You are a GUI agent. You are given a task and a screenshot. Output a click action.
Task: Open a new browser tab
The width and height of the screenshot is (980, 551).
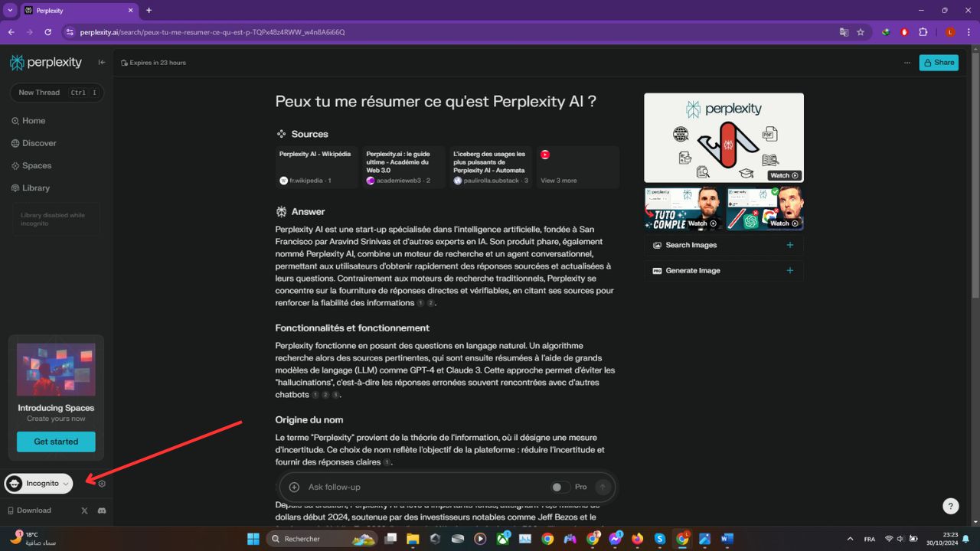[149, 11]
